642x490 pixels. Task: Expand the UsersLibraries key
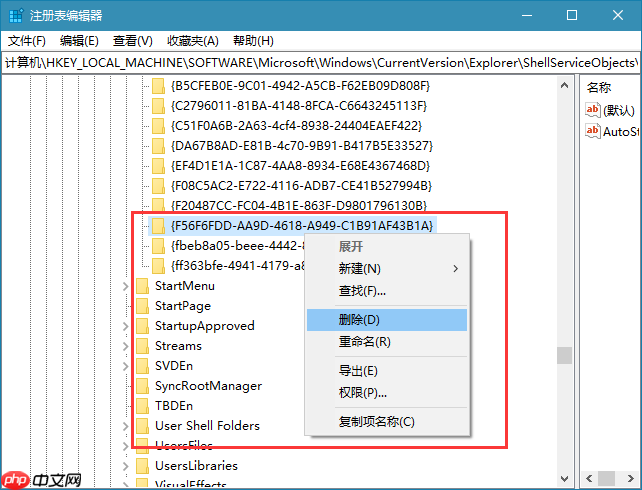(126, 466)
